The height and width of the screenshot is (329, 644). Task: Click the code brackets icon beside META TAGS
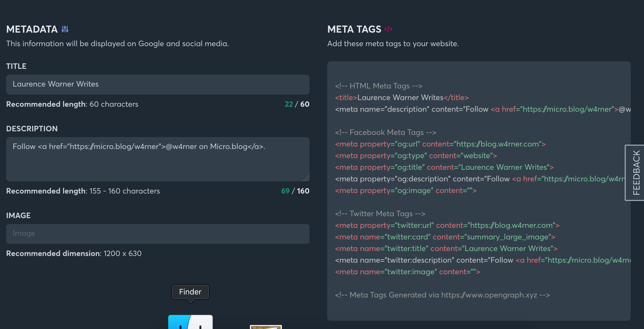tap(388, 29)
